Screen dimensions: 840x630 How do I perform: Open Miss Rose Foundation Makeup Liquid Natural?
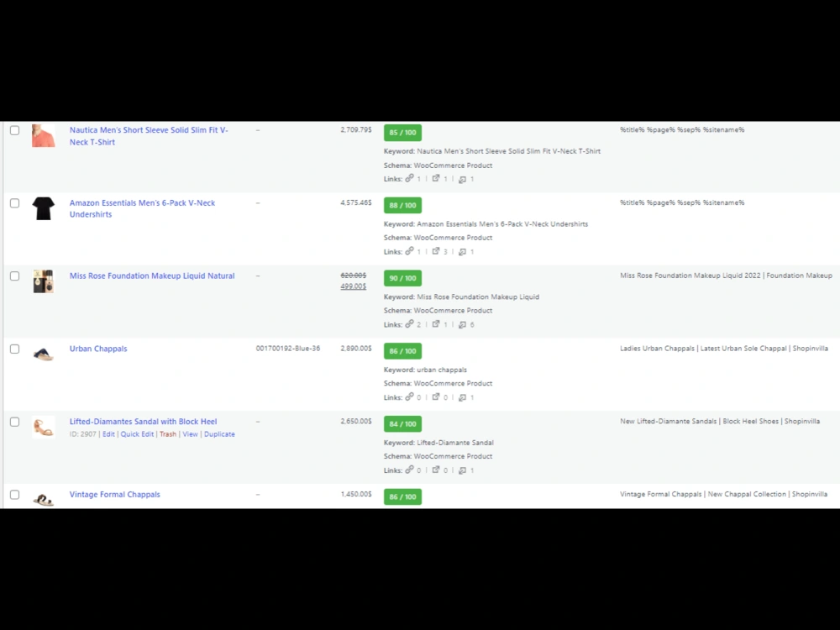pos(152,276)
